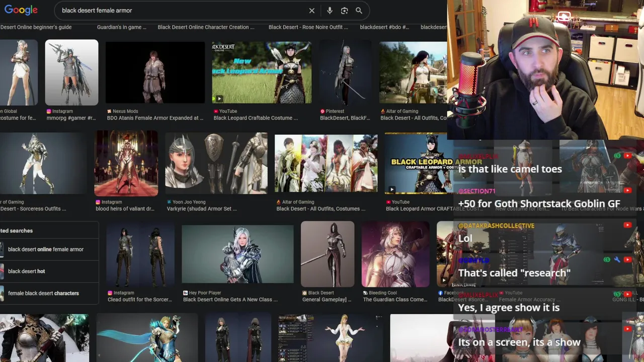
Task: Click 'Black Desert - Rose Noire Outfit' caption
Action: [x=308, y=27]
